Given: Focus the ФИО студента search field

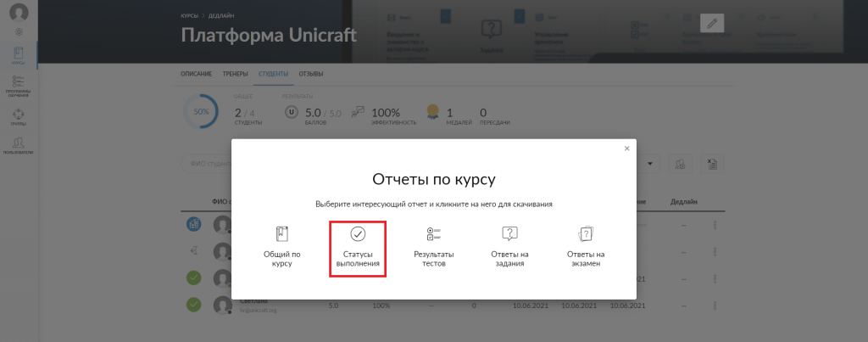Looking at the screenshot, I should [x=206, y=164].
